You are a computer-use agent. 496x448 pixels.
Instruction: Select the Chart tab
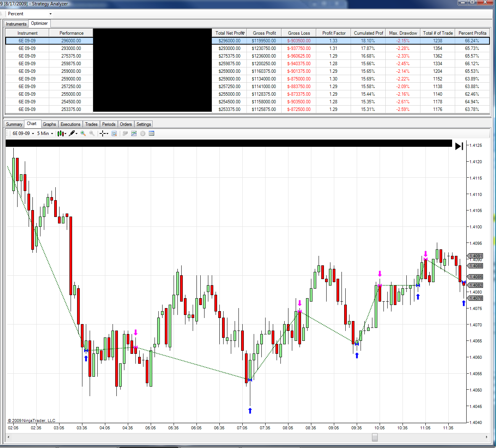click(32, 124)
